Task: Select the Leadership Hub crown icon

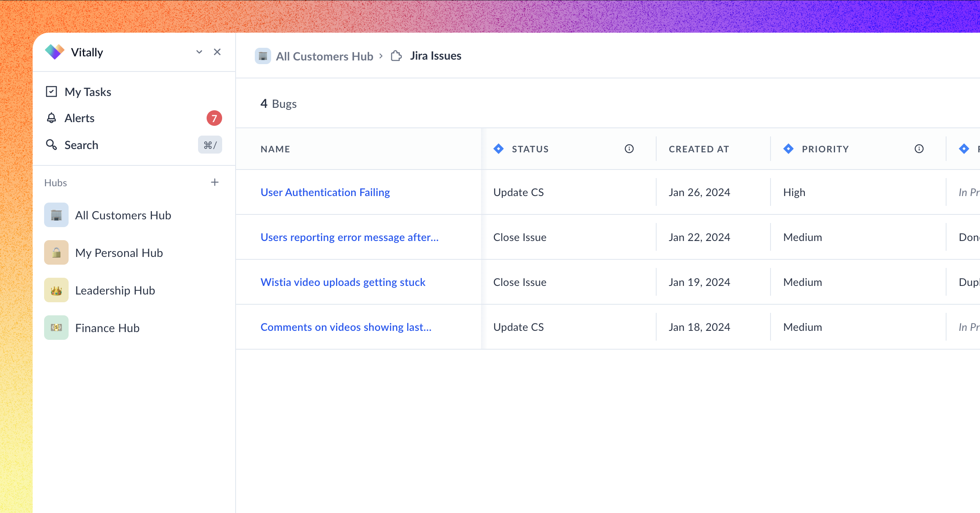Action: [56, 290]
